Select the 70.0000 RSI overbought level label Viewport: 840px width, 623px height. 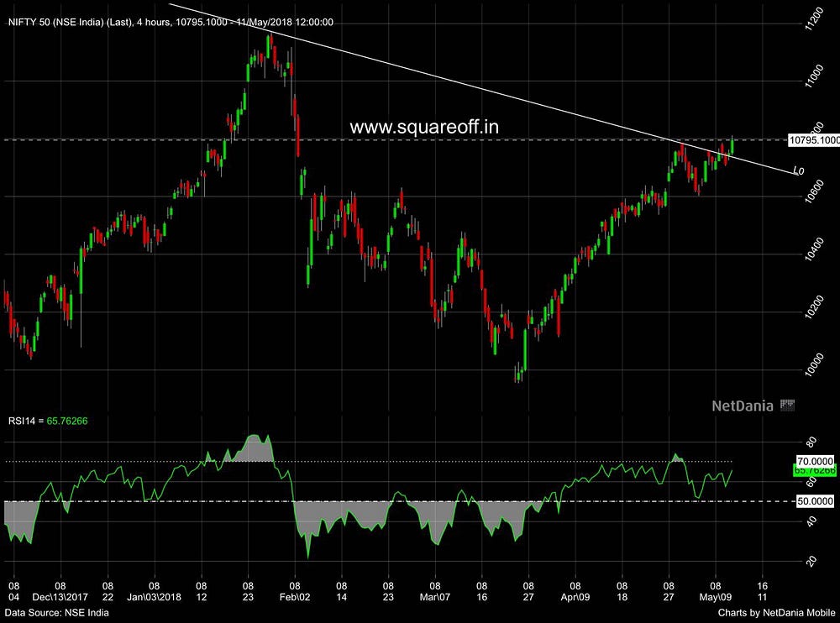pyautogui.click(x=815, y=461)
